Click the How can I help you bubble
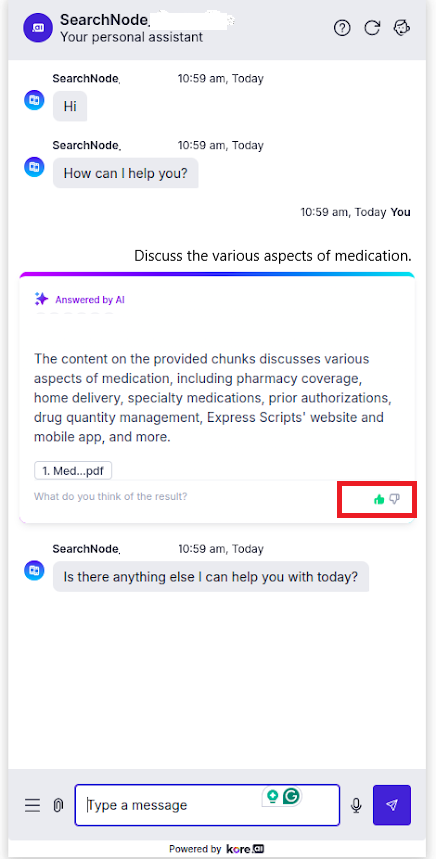Screen dimensions: 436x859 point(125,173)
